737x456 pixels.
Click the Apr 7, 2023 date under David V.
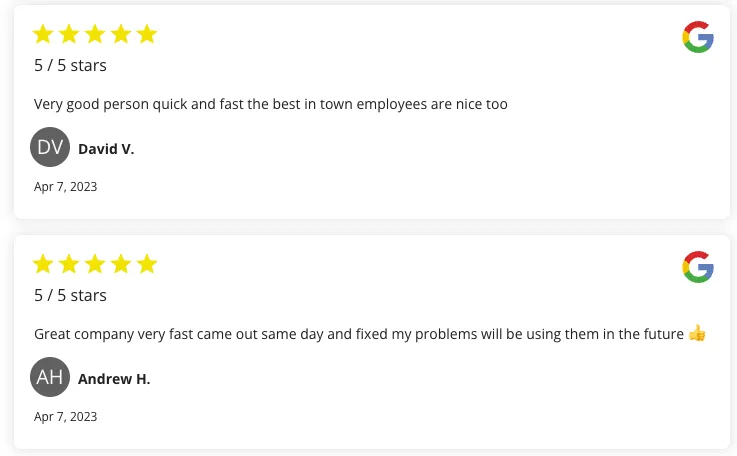65,186
